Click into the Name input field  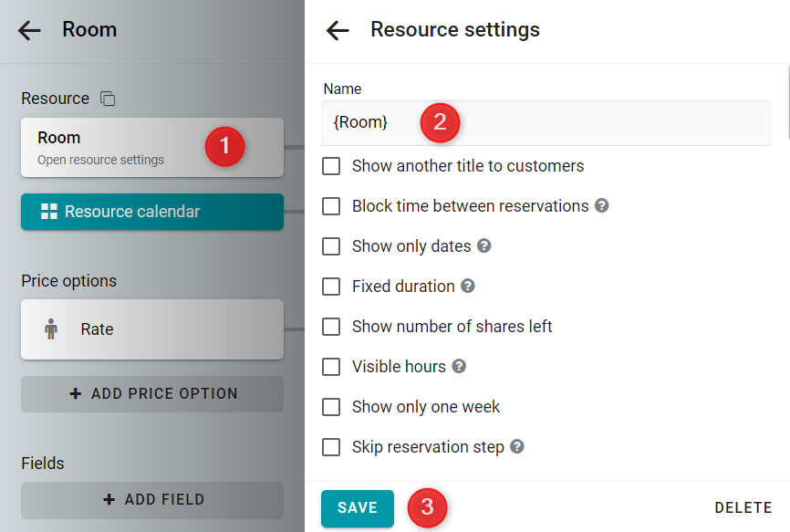pos(546,122)
